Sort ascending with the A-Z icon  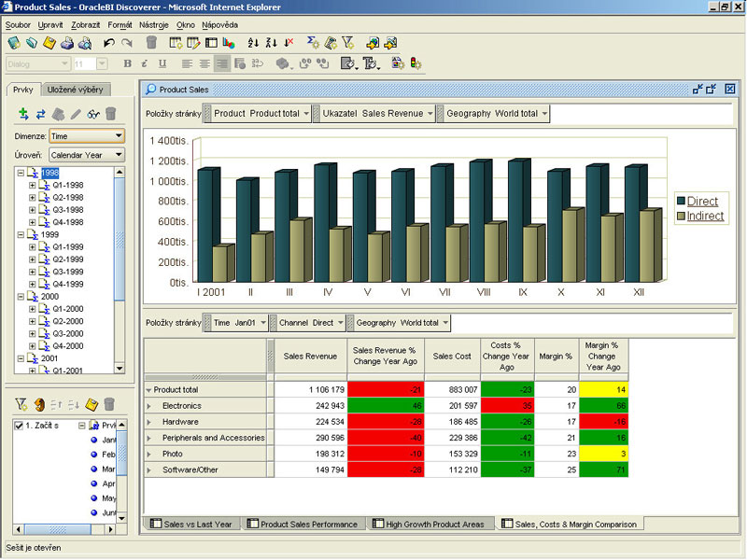(253, 43)
